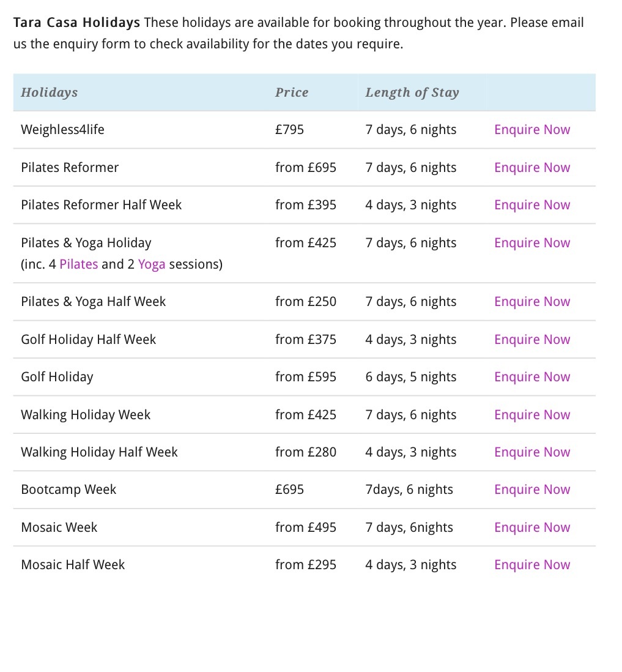Click the Tara Casa Holidays heading
622x672 pixels.
point(76,23)
